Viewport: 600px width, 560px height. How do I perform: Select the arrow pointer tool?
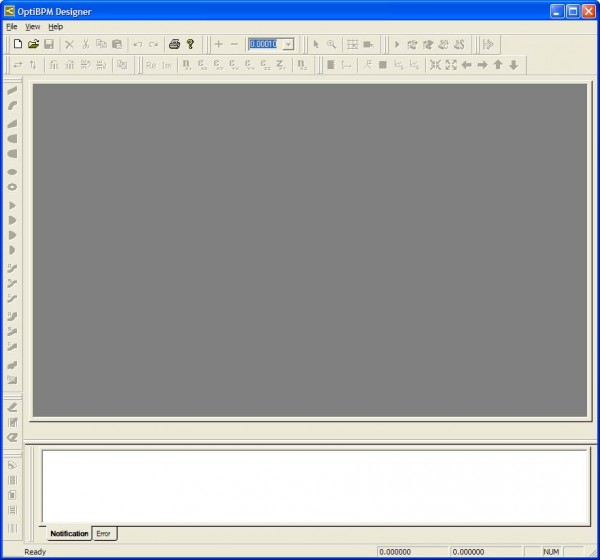tap(316, 44)
